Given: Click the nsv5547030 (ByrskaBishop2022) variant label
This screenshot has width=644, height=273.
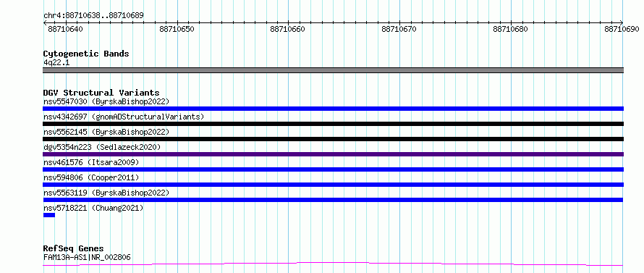Looking at the screenshot, I should [106, 101].
